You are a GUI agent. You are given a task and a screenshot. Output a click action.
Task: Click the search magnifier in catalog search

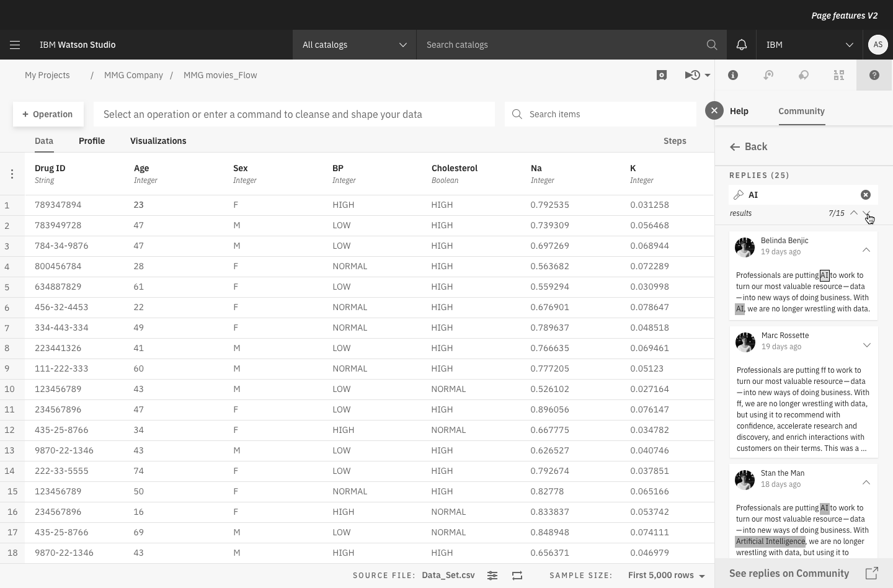[x=711, y=45]
